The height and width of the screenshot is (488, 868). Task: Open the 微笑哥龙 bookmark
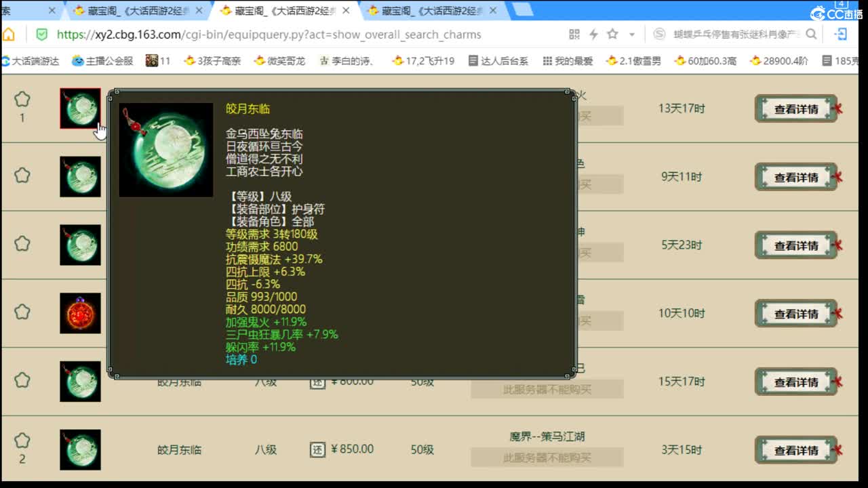279,61
